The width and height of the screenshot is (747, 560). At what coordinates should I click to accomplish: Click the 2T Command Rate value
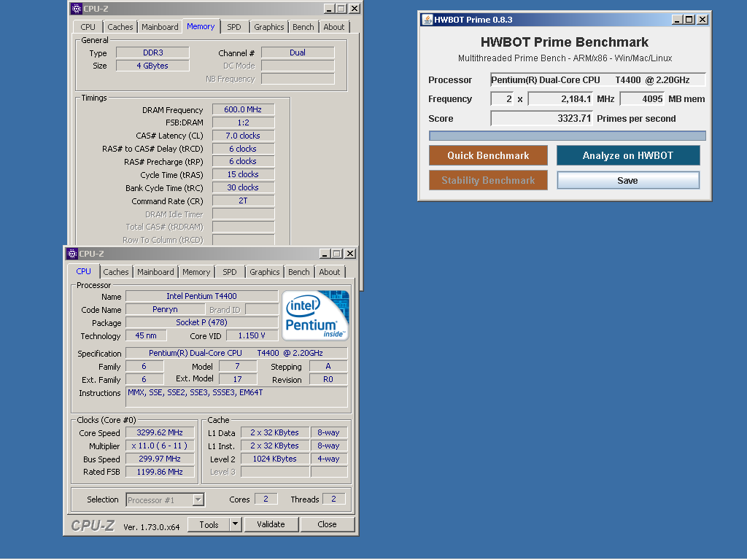click(243, 201)
